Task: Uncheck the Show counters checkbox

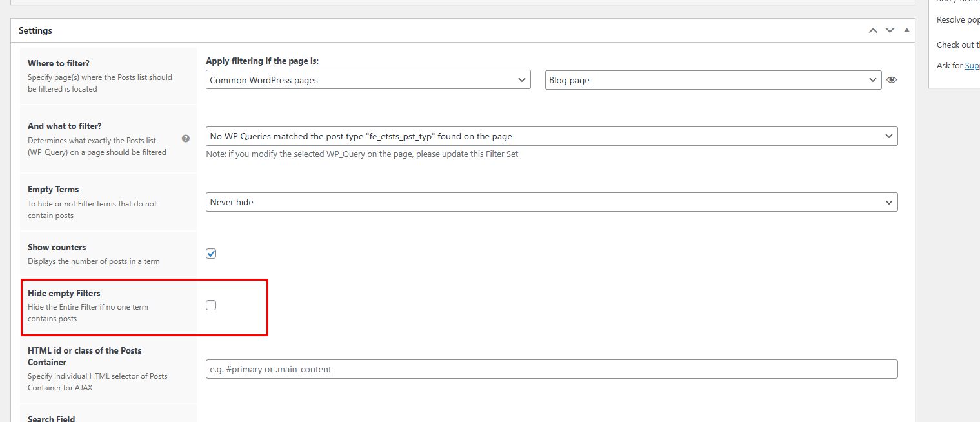Action: click(x=211, y=254)
